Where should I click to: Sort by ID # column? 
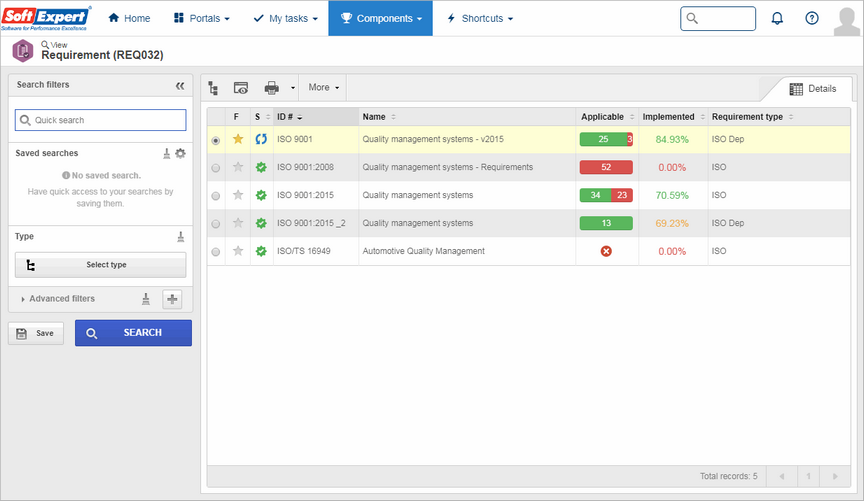click(x=290, y=117)
